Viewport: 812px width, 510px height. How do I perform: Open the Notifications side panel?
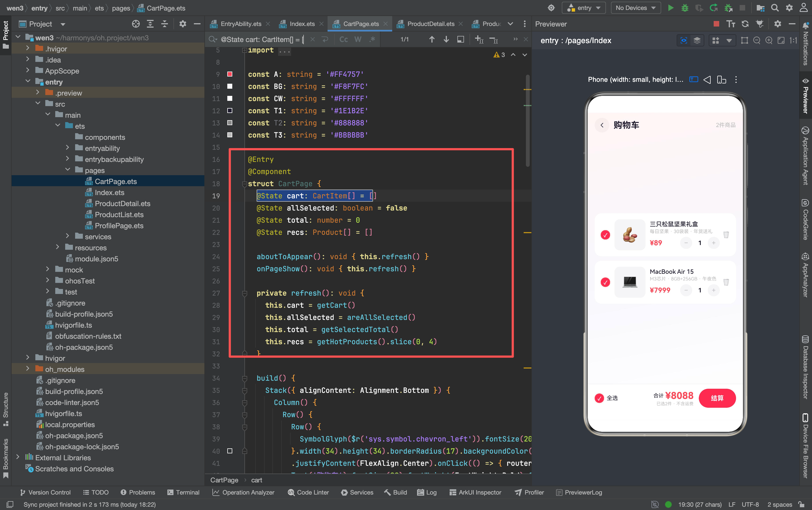pos(806,44)
